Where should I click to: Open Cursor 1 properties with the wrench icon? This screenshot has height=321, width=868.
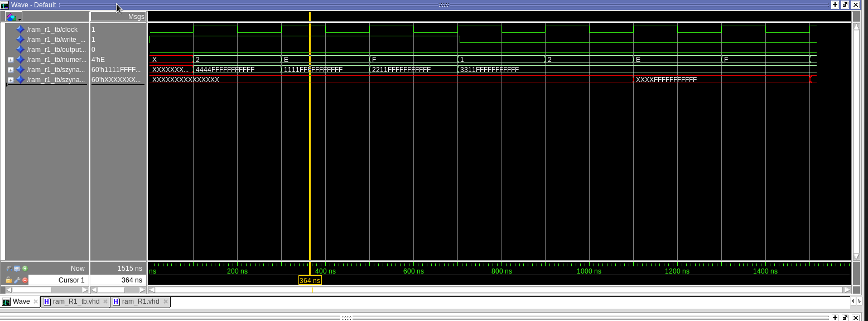tap(17, 280)
